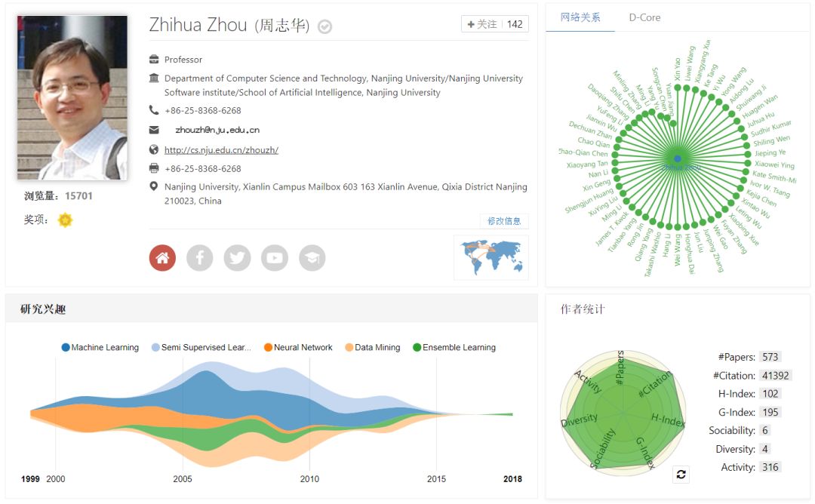Select the 网络关系 tab
This screenshot has height=504, width=815.
580,17
